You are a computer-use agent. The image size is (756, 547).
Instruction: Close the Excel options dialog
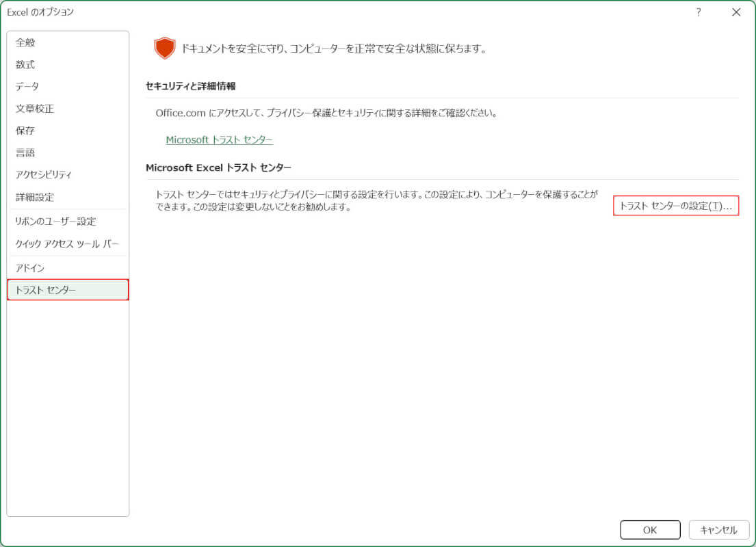tap(736, 12)
